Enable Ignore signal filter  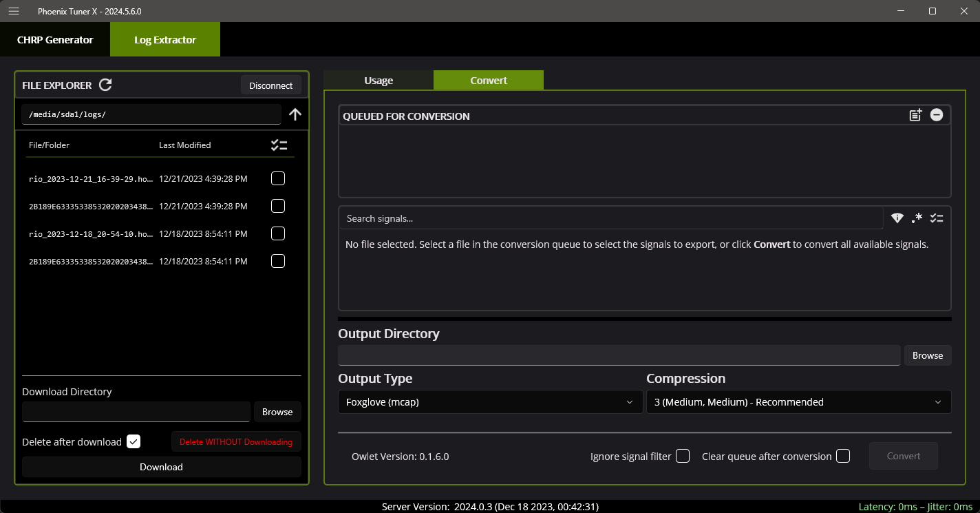click(x=683, y=456)
